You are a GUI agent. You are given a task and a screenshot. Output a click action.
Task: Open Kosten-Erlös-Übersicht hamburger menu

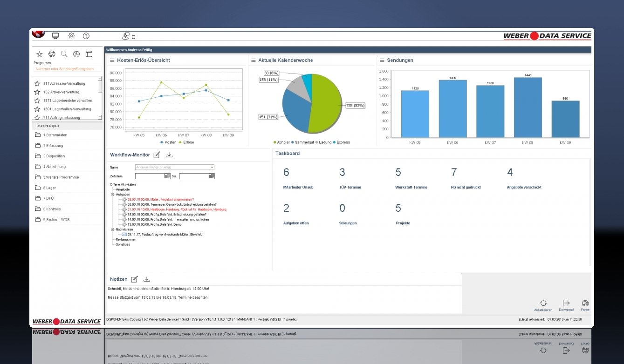coord(112,60)
